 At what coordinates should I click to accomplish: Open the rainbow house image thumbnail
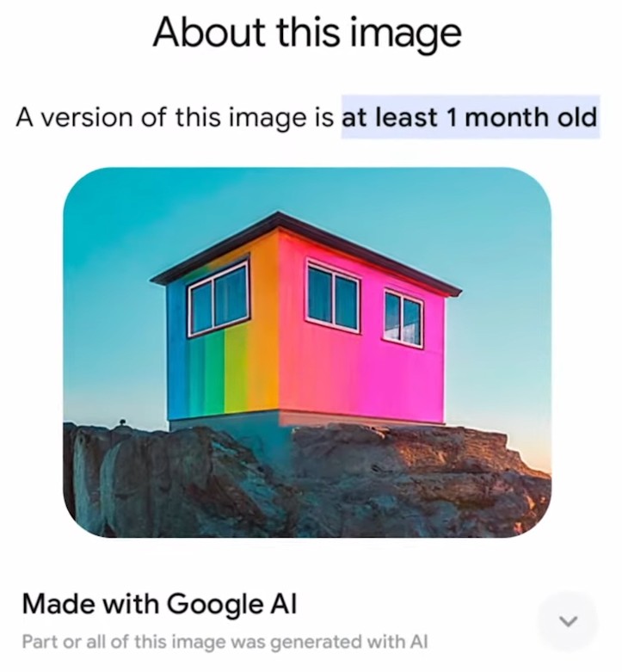(307, 352)
